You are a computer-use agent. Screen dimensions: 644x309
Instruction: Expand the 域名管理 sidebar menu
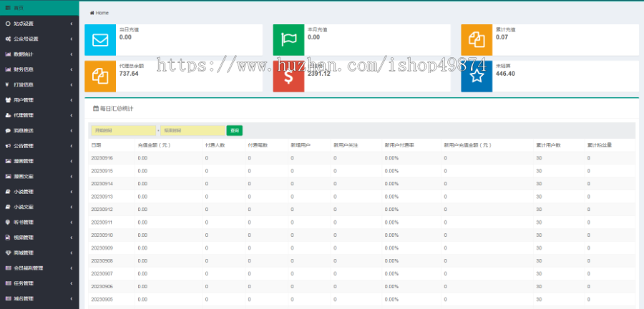[39, 298]
